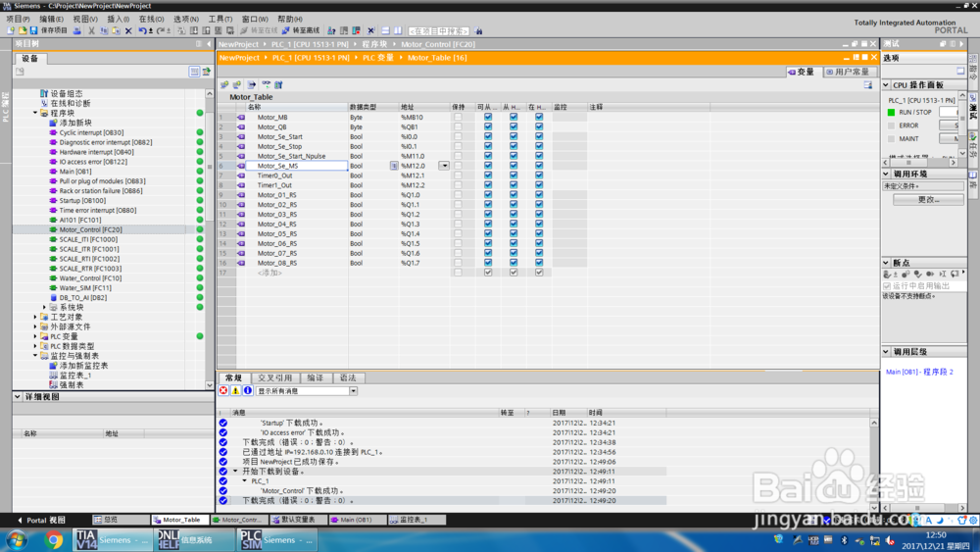Image resolution: width=980 pixels, height=552 pixels.
Task: Expand the 工艺对象 tree node
Action: (35, 317)
